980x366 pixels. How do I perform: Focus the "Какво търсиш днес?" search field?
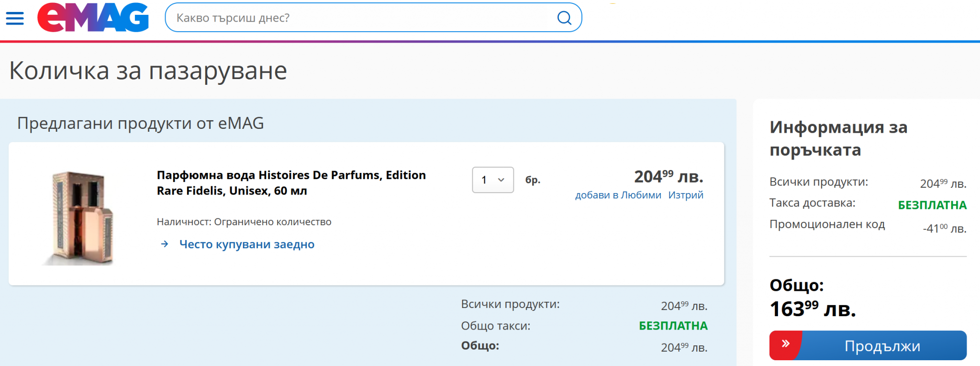pyautogui.click(x=364, y=18)
